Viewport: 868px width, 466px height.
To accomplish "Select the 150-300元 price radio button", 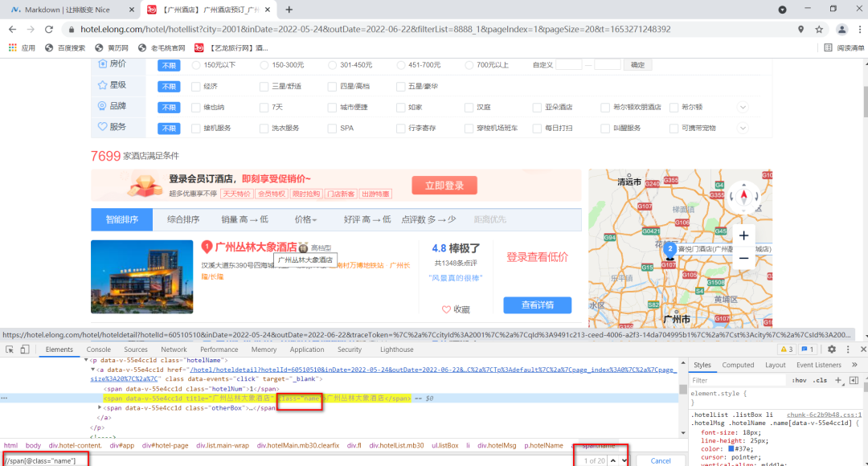I will pyautogui.click(x=264, y=65).
